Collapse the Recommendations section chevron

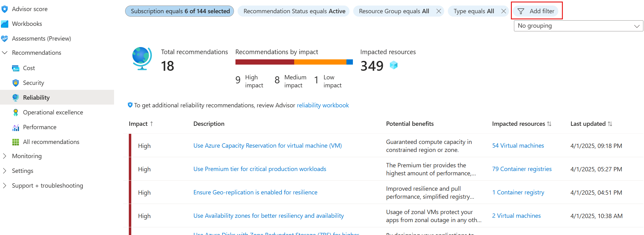(5, 53)
